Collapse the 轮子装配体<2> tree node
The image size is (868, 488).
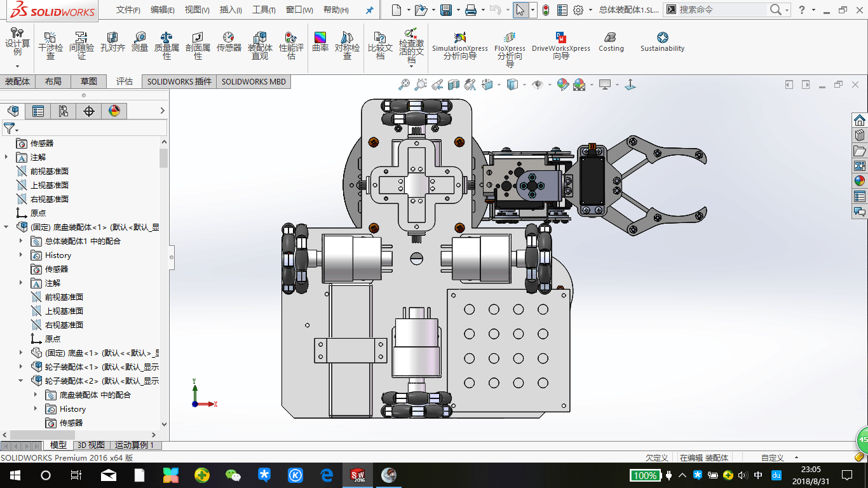[x=21, y=381]
